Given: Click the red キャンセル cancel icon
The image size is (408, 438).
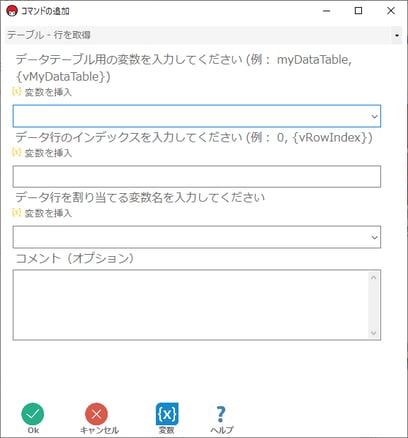Looking at the screenshot, I should [x=96, y=414].
